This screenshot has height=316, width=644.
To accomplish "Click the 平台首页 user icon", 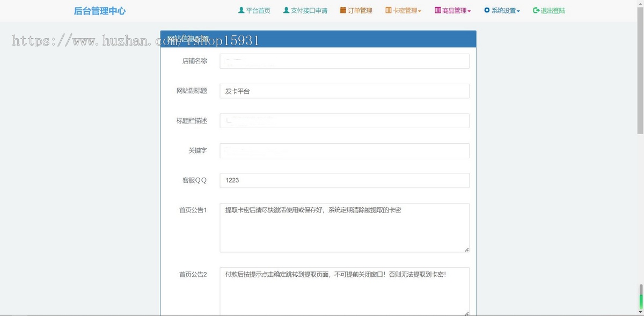I will click(241, 10).
